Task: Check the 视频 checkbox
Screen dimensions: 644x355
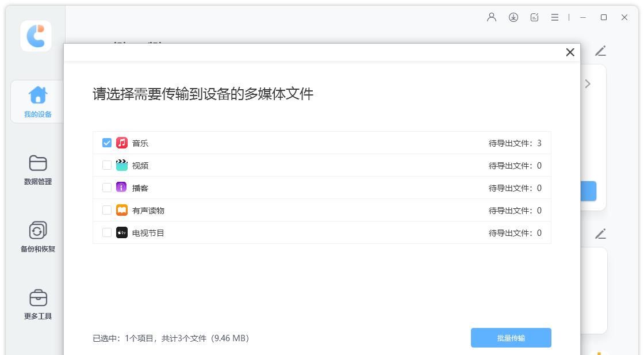Action: point(106,165)
